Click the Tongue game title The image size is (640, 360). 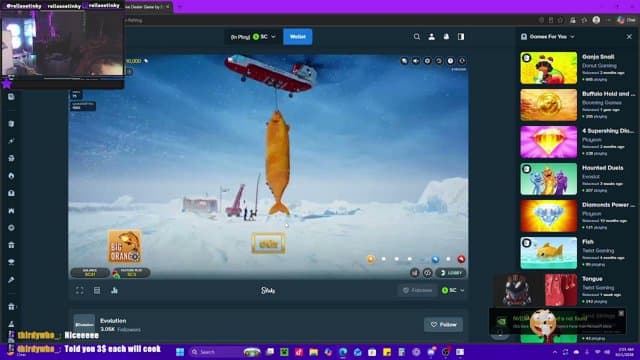point(592,279)
